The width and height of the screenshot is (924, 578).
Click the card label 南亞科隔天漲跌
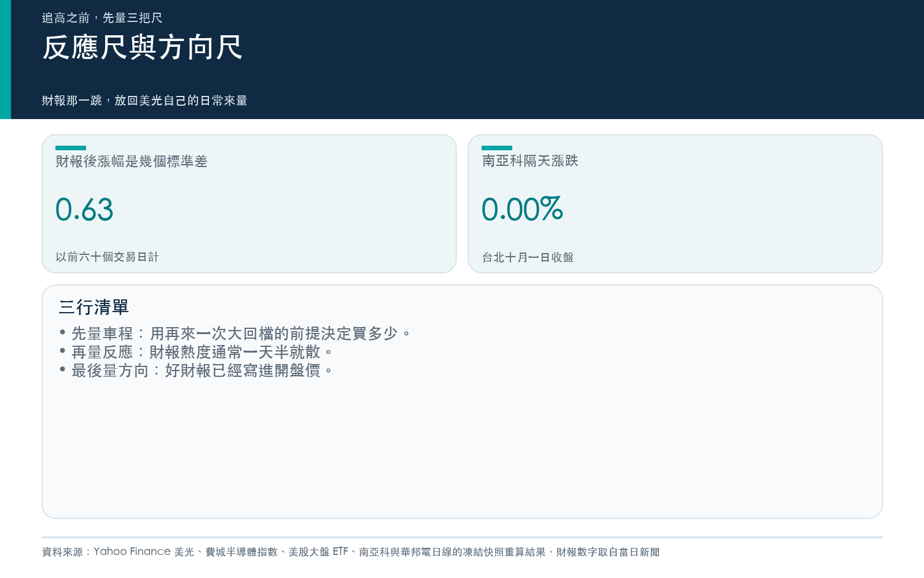point(530,161)
